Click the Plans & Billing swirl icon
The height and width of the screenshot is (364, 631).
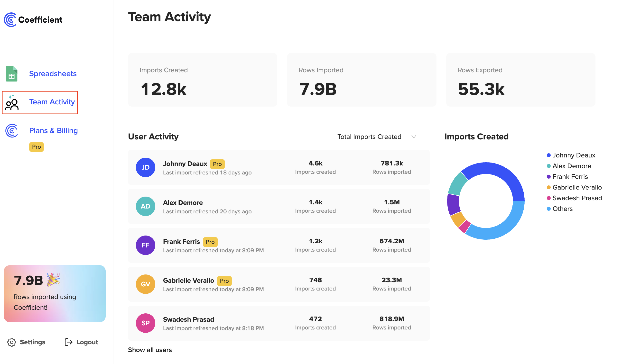11,130
